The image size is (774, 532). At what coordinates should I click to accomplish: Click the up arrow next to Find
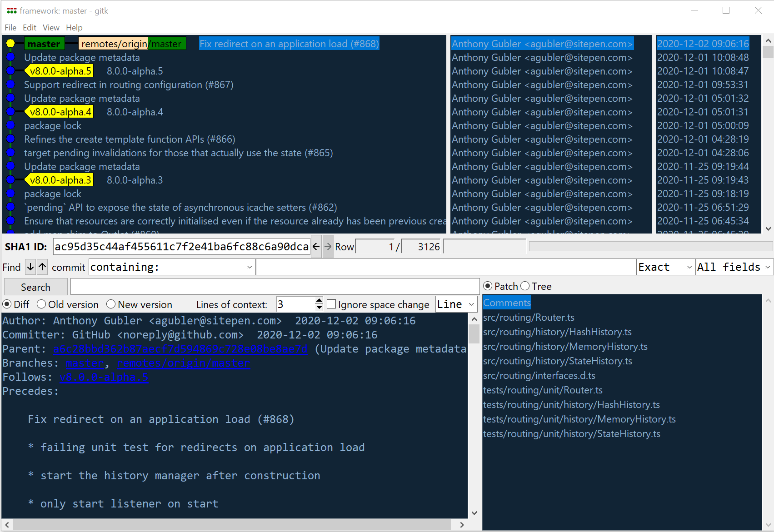click(42, 267)
